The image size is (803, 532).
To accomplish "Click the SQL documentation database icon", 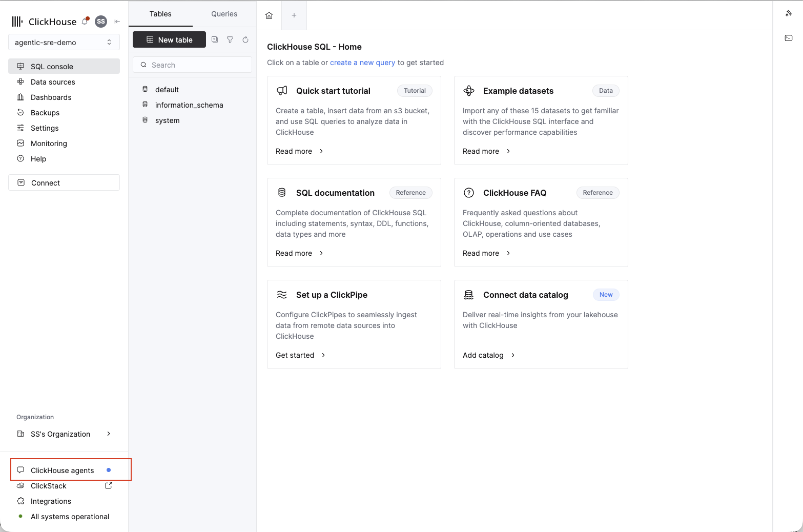I will [282, 193].
